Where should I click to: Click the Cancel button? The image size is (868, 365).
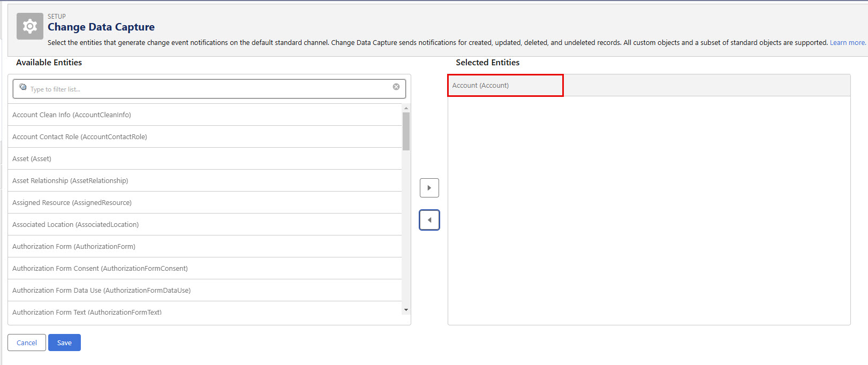click(27, 343)
